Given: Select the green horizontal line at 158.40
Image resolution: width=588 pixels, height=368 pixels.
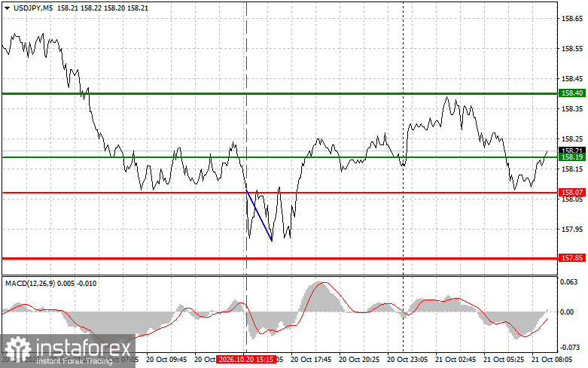Looking at the screenshot, I should (279, 93).
